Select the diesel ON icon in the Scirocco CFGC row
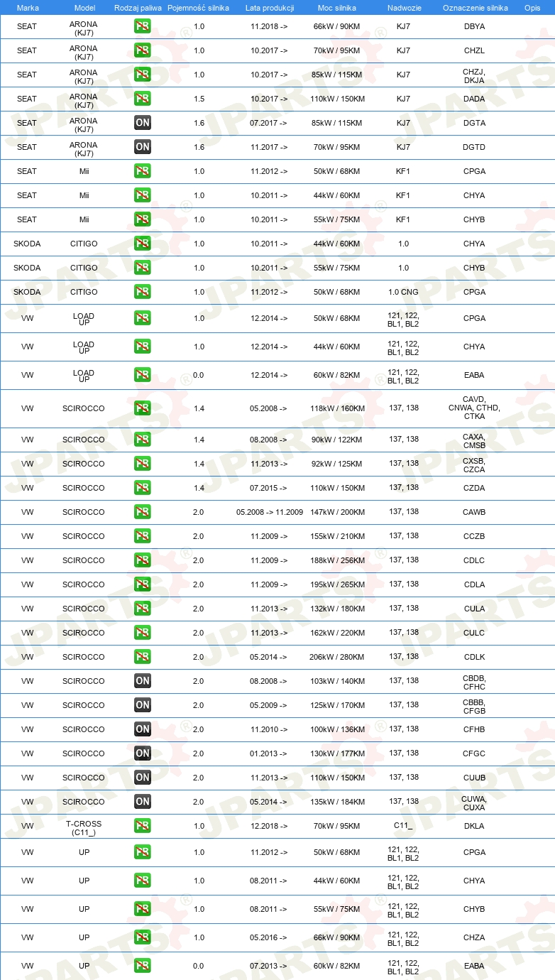Image resolution: width=555 pixels, height=980 pixels. click(x=143, y=753)
